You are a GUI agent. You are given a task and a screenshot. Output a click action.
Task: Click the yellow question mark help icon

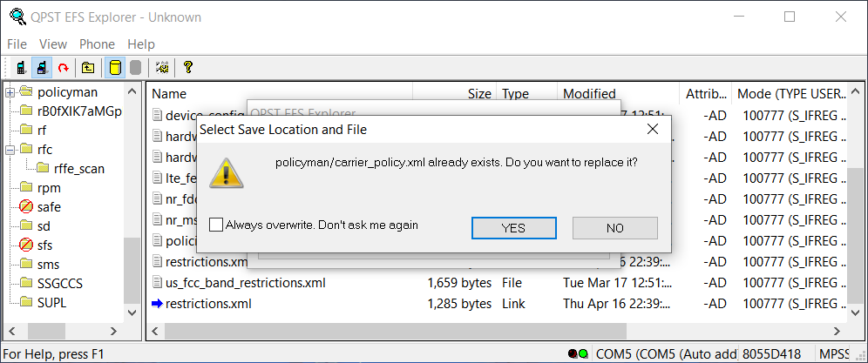click(x=187, y=68)
